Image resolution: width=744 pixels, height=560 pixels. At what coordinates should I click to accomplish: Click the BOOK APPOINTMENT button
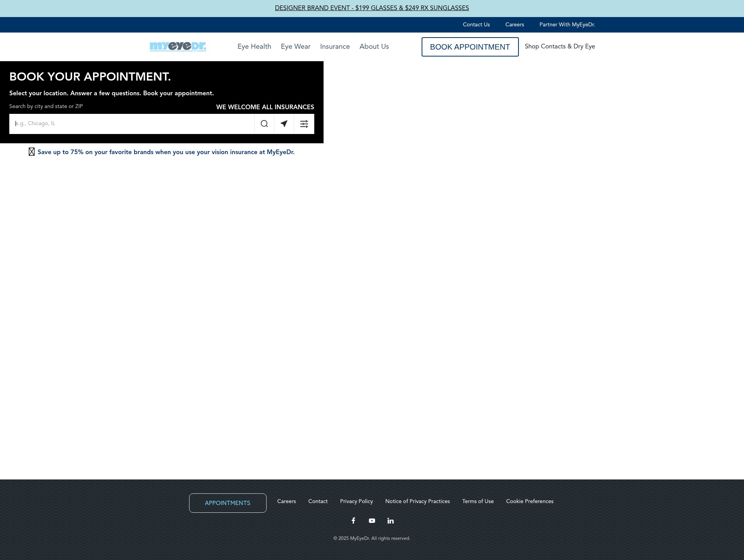(x=470, y=47)
